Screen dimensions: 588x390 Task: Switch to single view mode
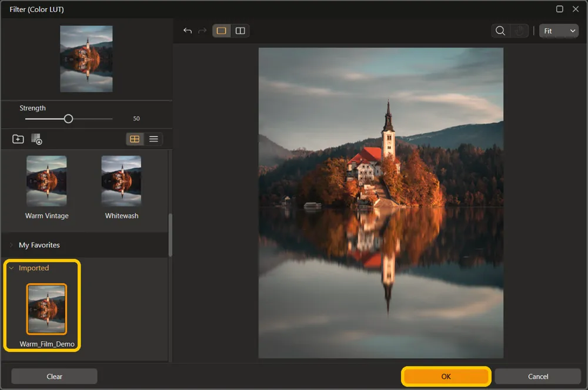(222, 31)
